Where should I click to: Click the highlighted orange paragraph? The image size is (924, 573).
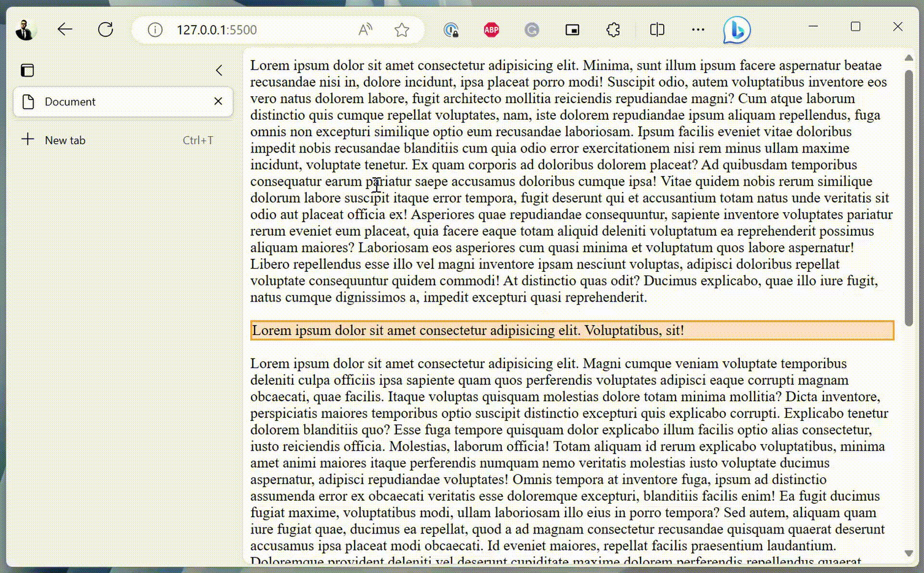[572, 330]
